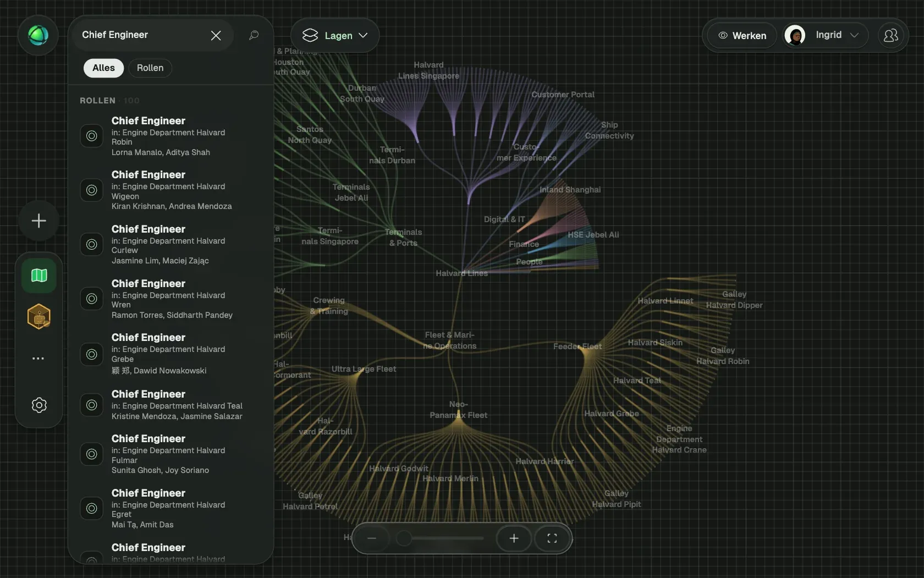Open Chief Engineer role in Halvard Grebe
This screenshot has width=924, height=578.
point(170,354)
